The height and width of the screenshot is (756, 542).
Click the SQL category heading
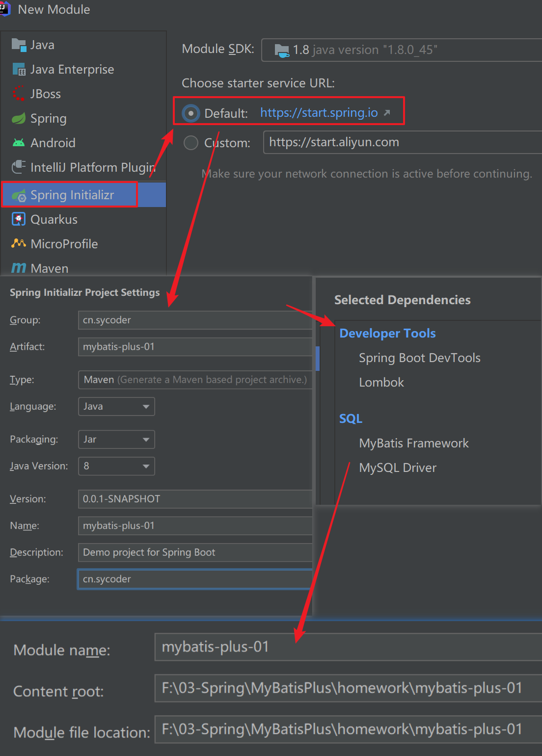coord(351,418)
